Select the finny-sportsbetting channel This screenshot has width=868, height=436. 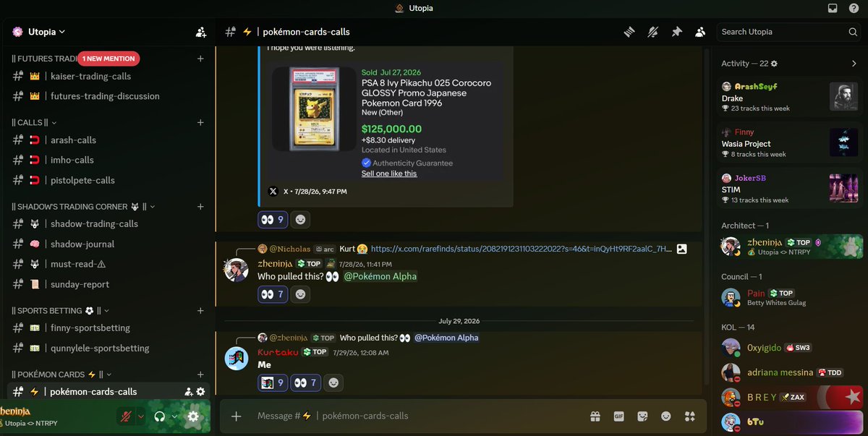click(107, 328)
